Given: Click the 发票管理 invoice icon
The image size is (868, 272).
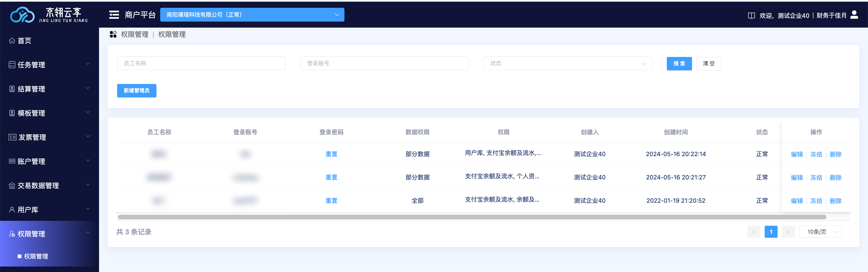Looking at the screenshot, I should pyautogui.click(x=12, y=137).
